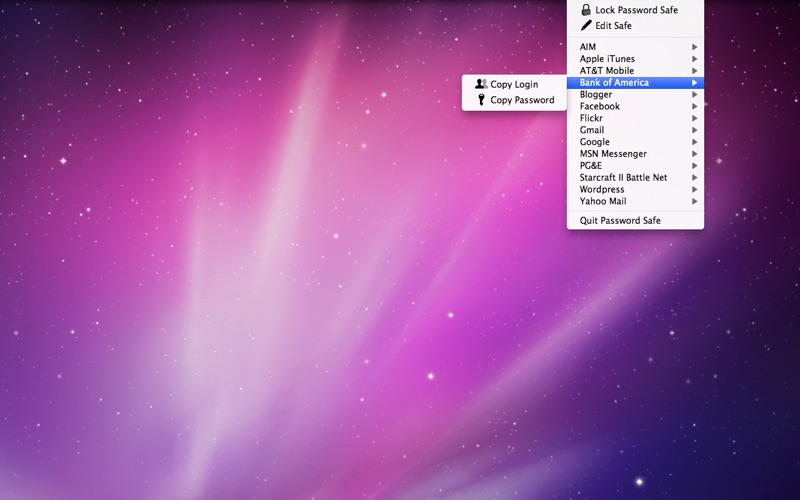Copy the Bank of America password
This screenshot has width=800, height=500.
(x=521, y=100)
